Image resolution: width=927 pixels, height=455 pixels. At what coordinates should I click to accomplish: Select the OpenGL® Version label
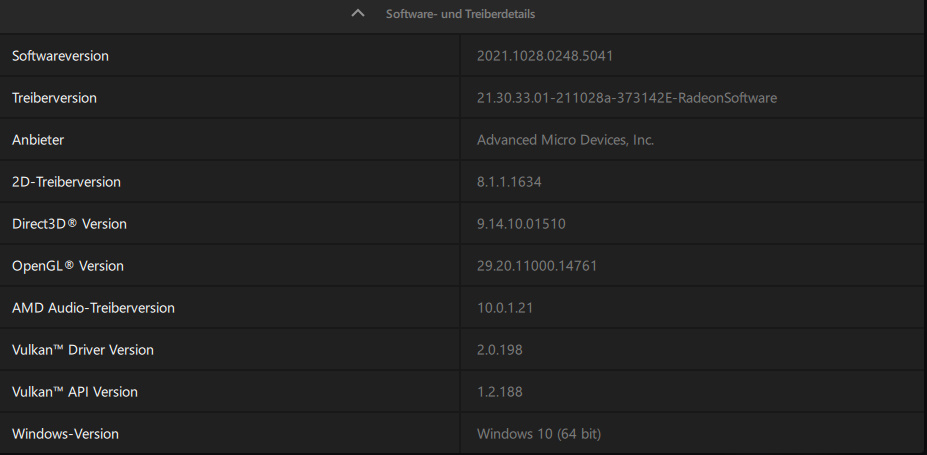(x=67, y=266)
